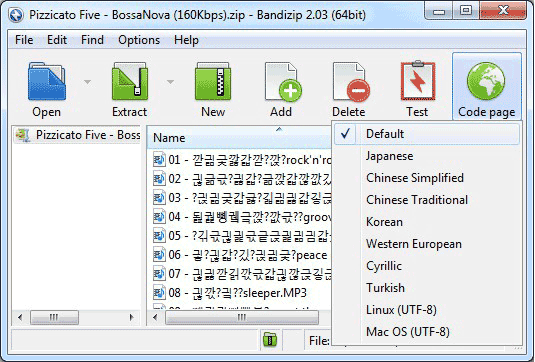Click tree pane scrollbar right arrow
The image size is (535, 362).
(x=131, y=317)
